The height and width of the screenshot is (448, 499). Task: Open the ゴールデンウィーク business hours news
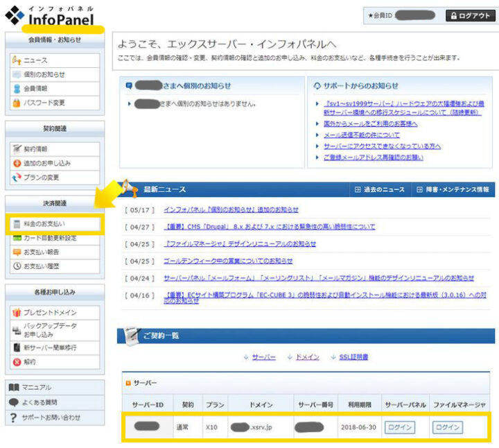pyautogui.click(x=228, y=261)
